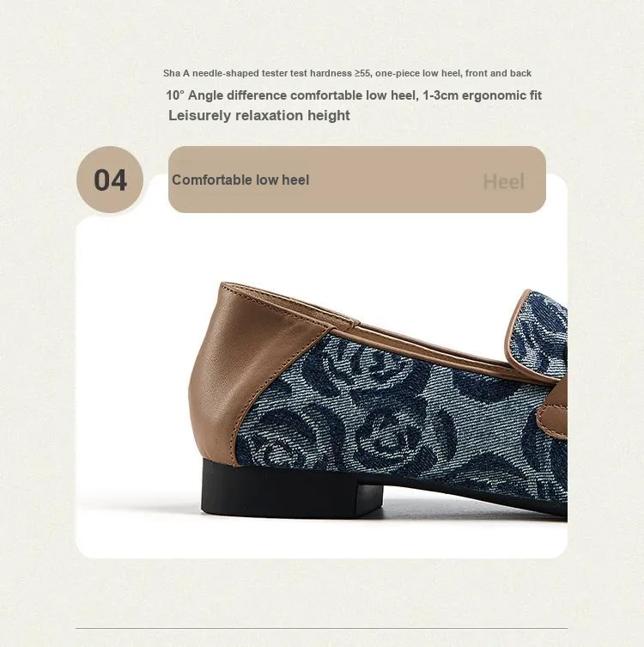Image resolution: width=644 pixels, height=647 pixels.
Task: Click the Sha A hardness tester description
Action: coord(347,73)
